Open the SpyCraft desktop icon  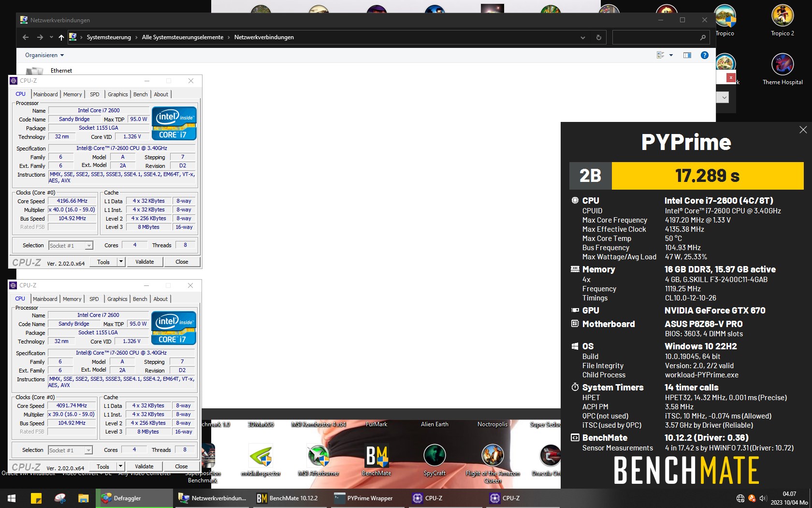(435, 460)
